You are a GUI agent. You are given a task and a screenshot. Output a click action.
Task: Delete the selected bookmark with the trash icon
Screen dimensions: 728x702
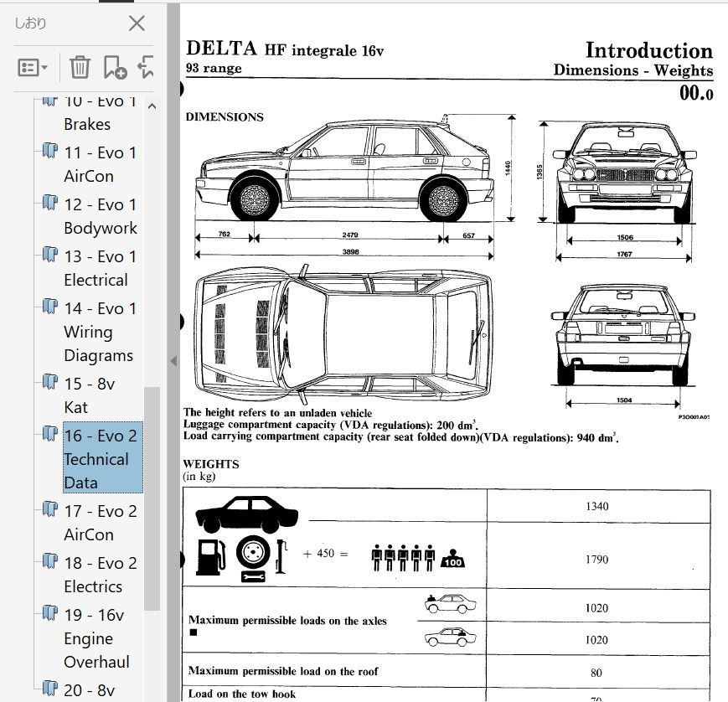(x=80, y=67)
